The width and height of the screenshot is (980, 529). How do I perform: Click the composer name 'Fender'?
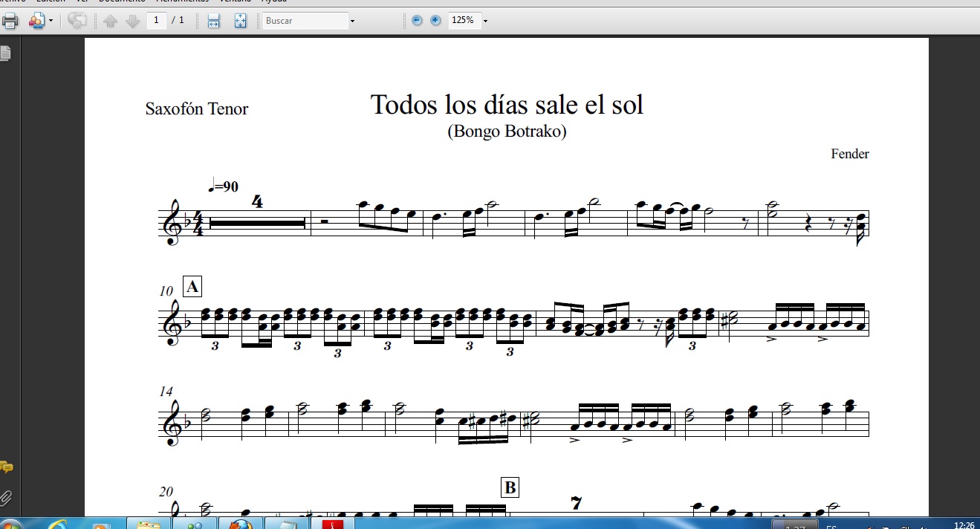tap(850, 154)
